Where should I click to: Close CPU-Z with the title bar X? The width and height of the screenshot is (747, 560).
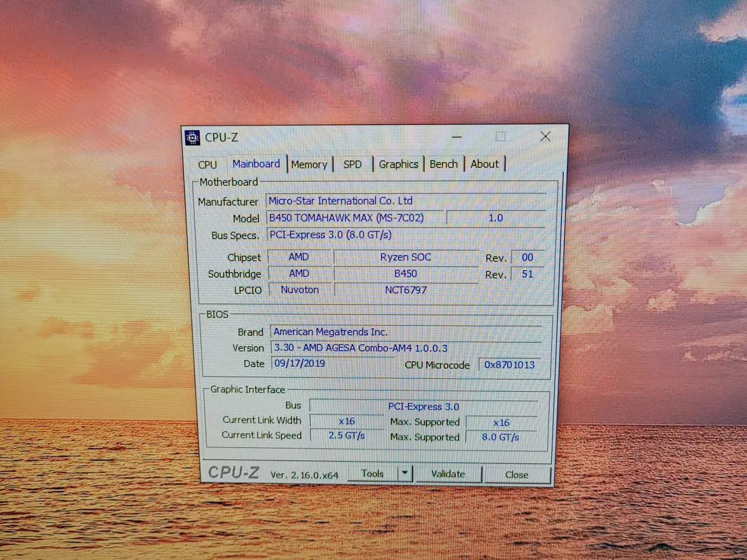coord(545,136)
